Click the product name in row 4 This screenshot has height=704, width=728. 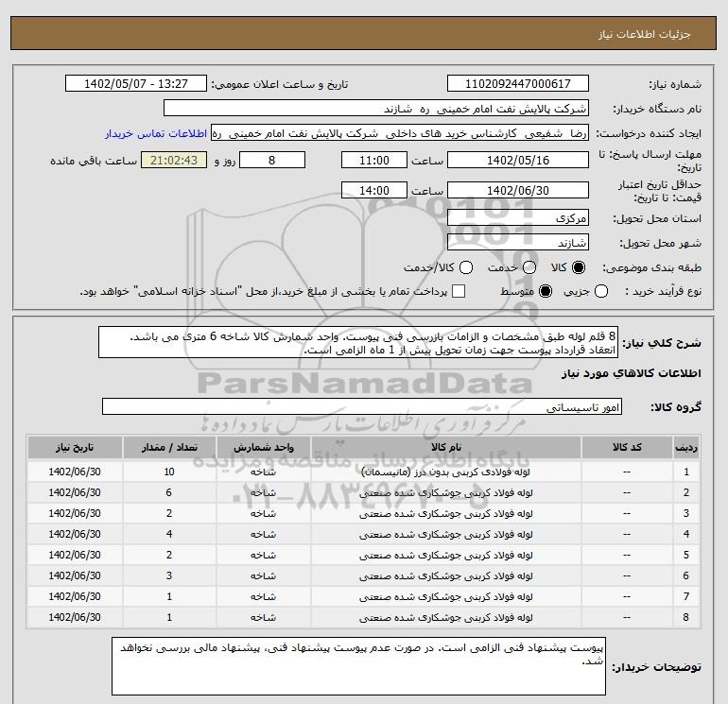445,535
